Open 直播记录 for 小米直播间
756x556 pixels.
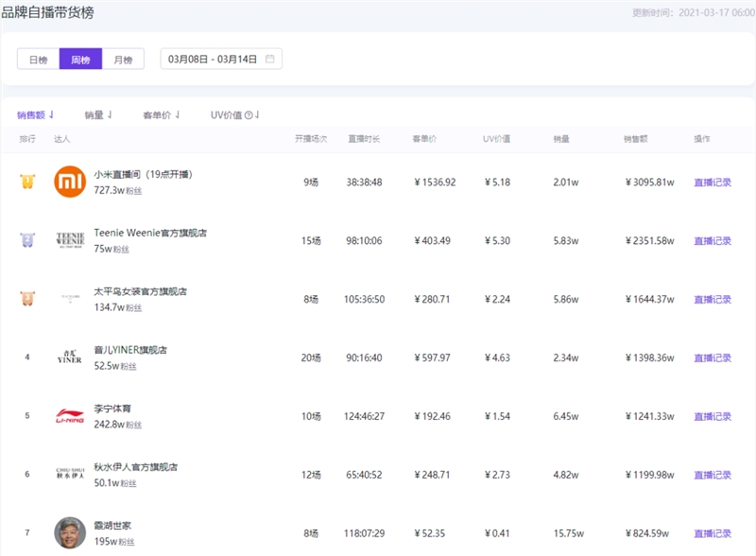(713, 182)
